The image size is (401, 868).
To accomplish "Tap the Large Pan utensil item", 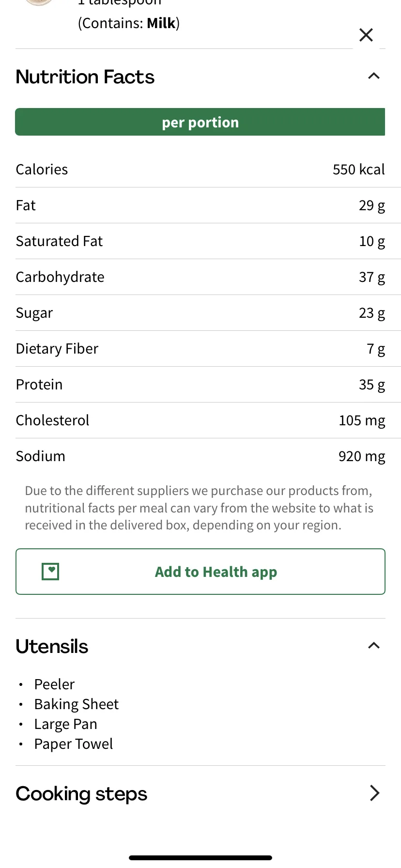I will click(66, 724).
